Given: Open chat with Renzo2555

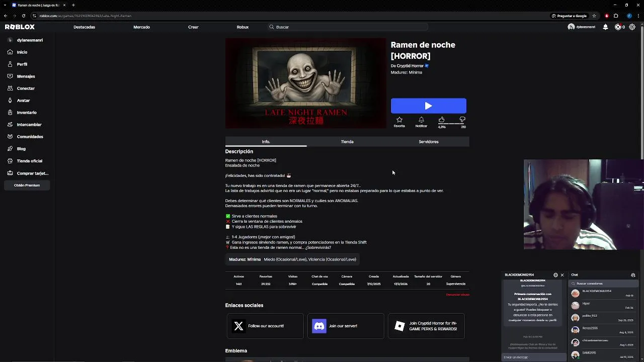Looking at the screenshot, I should coord(604,330).
